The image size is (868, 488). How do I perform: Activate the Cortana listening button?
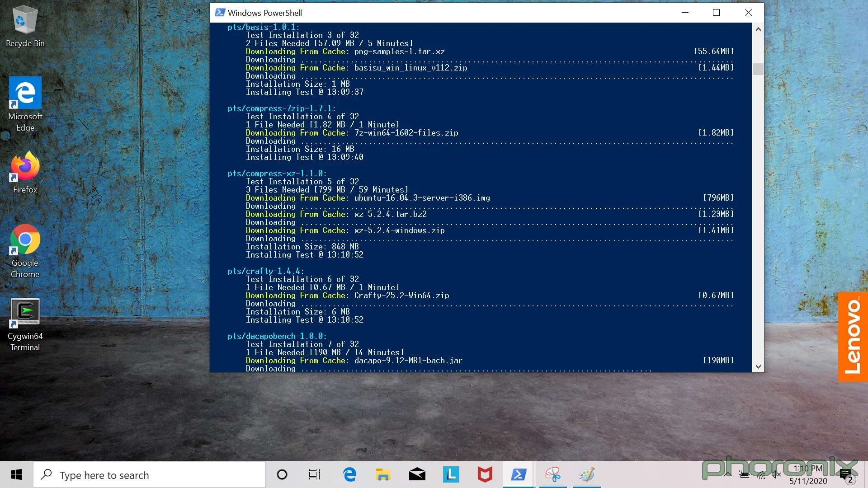click(282, 475)
